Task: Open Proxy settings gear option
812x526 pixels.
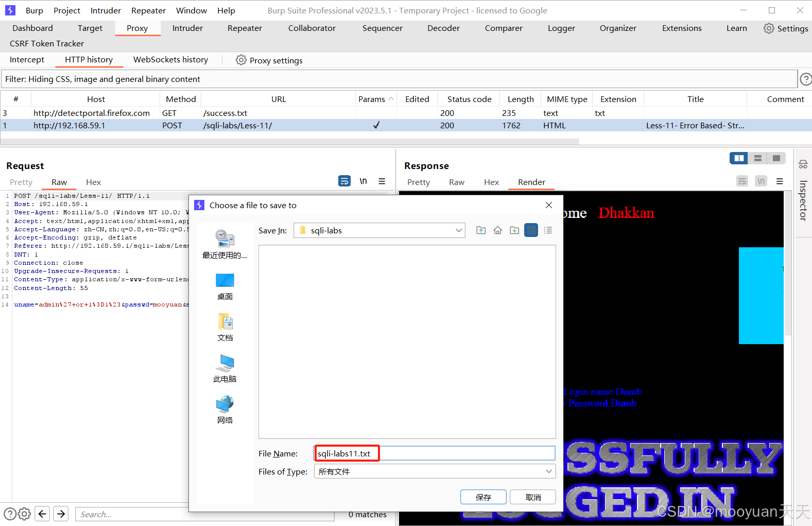Action: point(269,60)
